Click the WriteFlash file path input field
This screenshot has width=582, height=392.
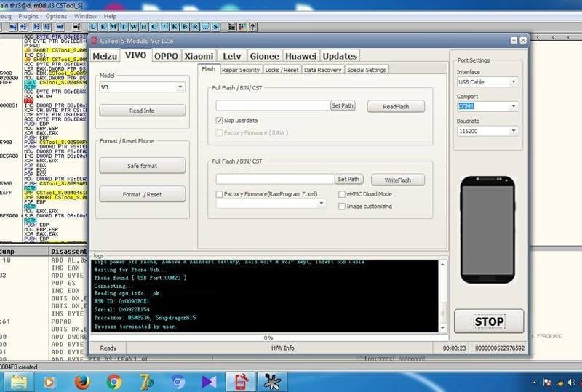click(x=275, y=180)
